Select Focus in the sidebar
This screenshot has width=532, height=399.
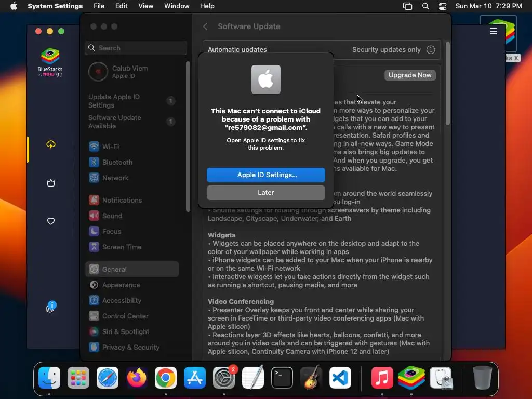coord(132,231)
